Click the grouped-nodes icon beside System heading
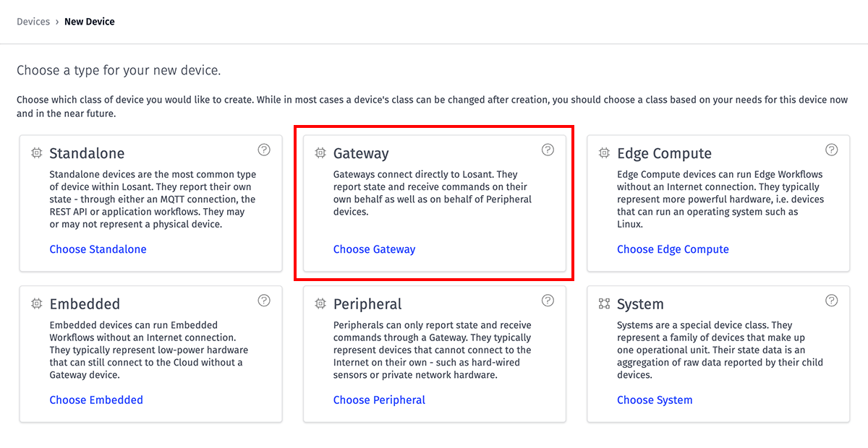The image size is (868, 448). [x=604, y=304]
